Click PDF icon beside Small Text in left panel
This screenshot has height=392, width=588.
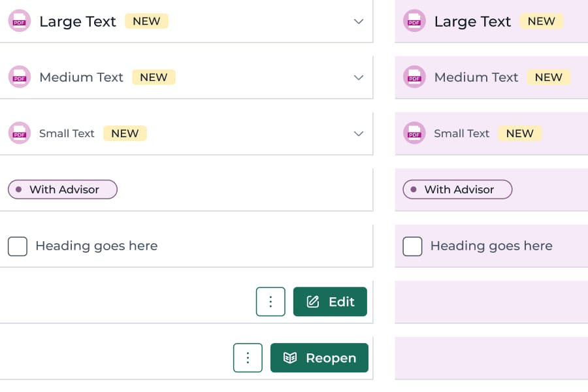20,133
